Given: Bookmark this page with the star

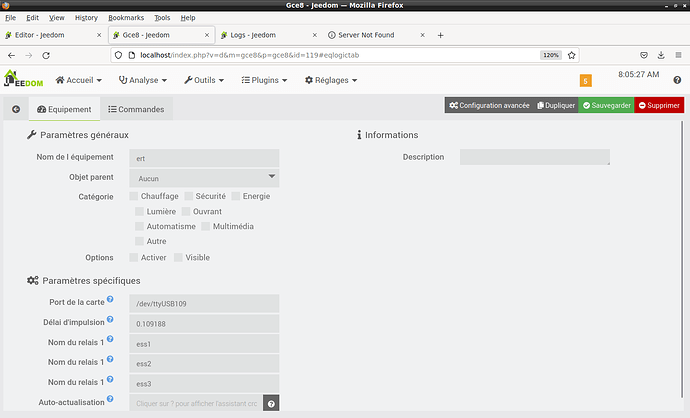Looking at the screenshot, I should (x=571, y=55).
